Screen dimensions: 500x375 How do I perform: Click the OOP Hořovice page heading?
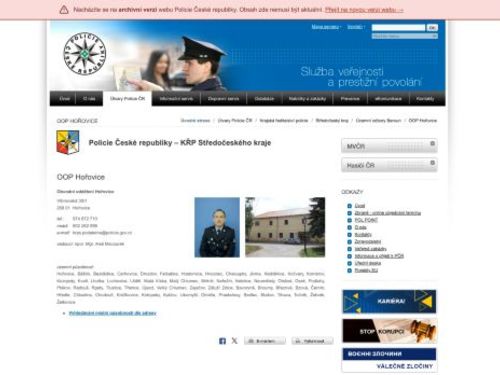tap(81, 177)
